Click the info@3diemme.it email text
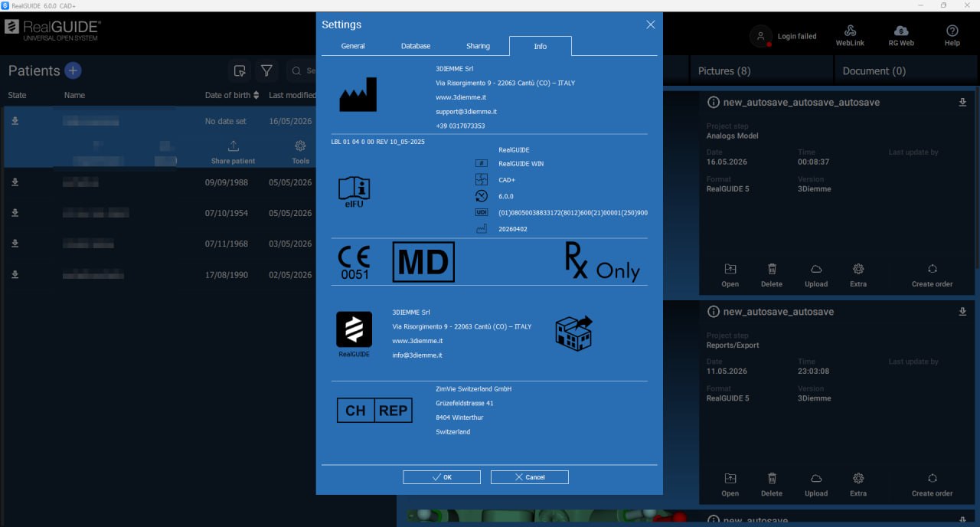 point(417,355)
